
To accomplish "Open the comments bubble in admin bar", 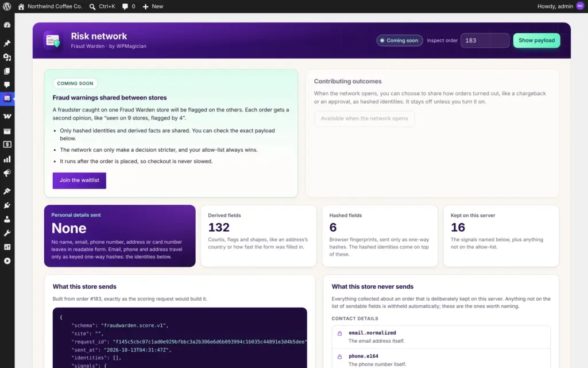I will click(125, 6).
